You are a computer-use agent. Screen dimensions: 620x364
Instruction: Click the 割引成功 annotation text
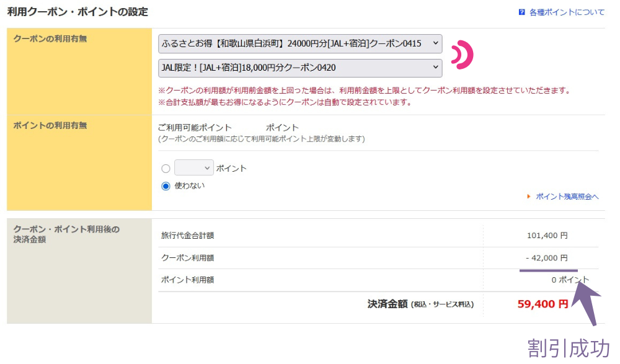click(569, 348)
